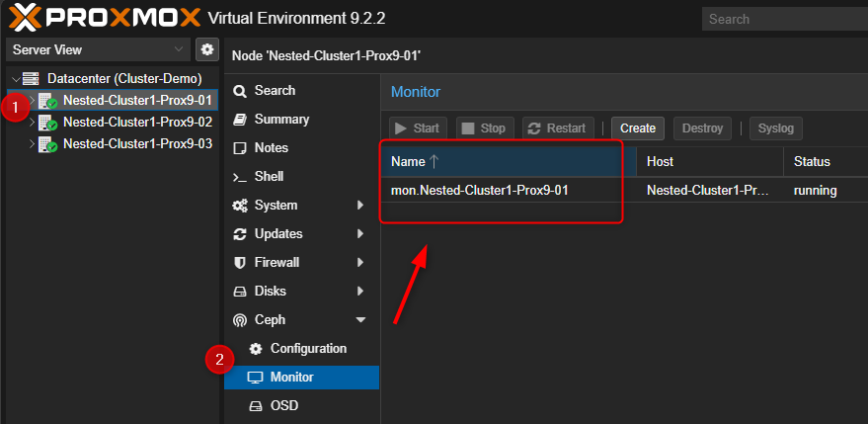Expand node Nested-Cluster1-Prox9-01

coord(33,101)
